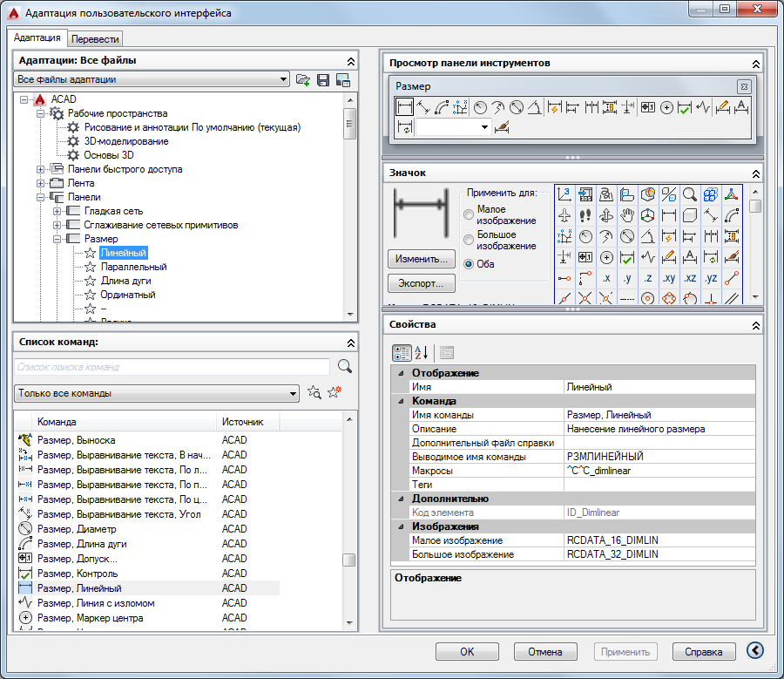Click the round back arrow icon beside Справка
Screen dimensions: 784x679
755,650
